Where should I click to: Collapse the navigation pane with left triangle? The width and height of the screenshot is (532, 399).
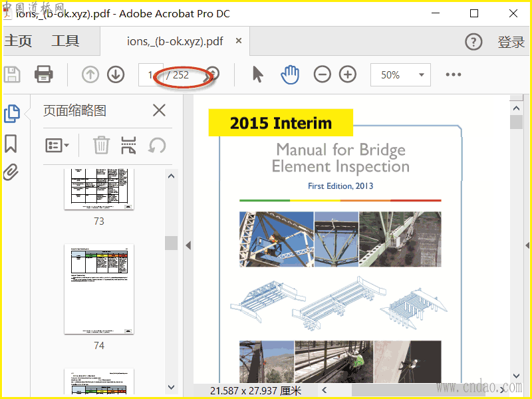coord(188,245)
